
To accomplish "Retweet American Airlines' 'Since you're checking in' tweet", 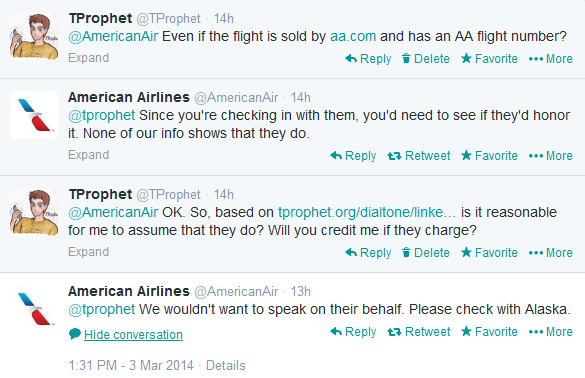I will (419, 156).
